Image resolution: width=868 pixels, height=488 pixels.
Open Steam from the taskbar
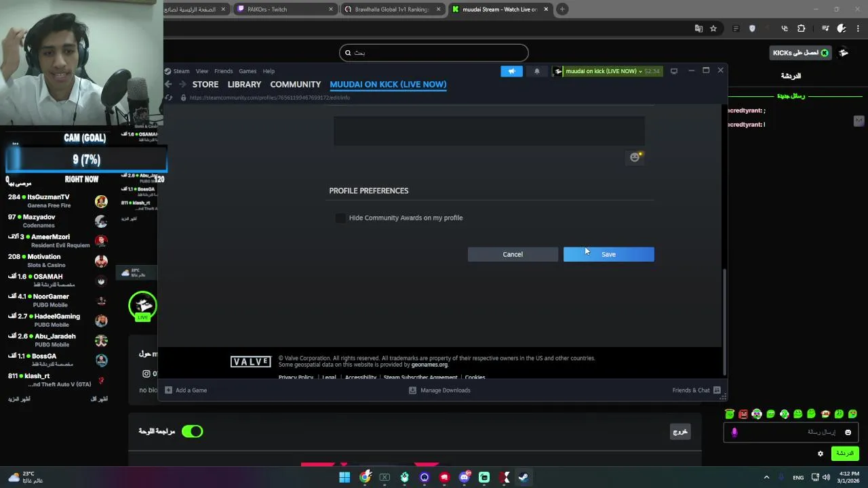524,477
